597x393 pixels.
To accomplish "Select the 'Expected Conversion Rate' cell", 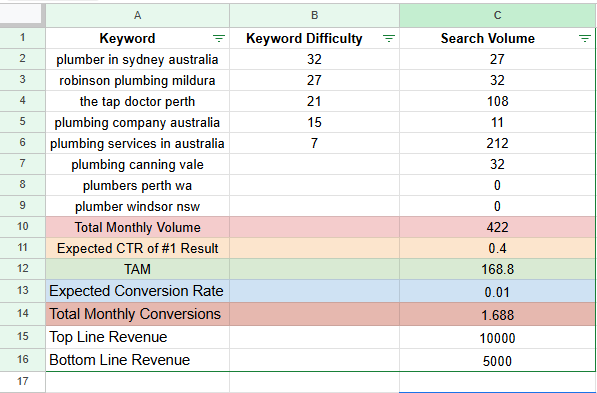I will tap(137, 291).
